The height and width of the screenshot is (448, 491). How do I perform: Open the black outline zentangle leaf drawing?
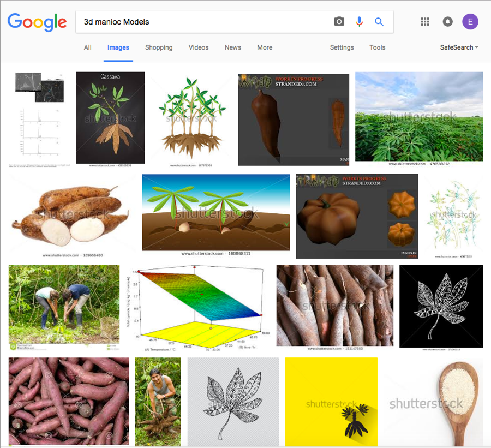click(233, 402)
